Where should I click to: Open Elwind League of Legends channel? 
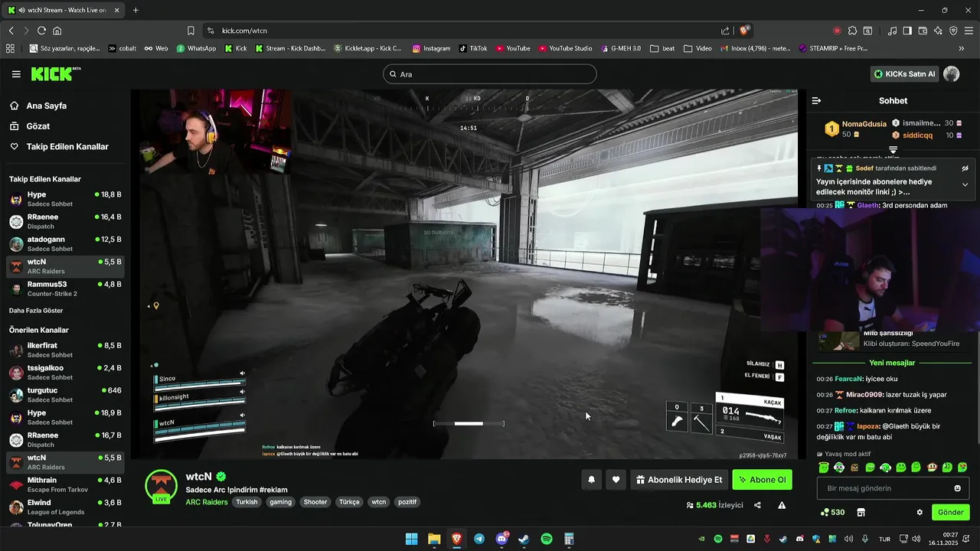(x=65, y=507)
